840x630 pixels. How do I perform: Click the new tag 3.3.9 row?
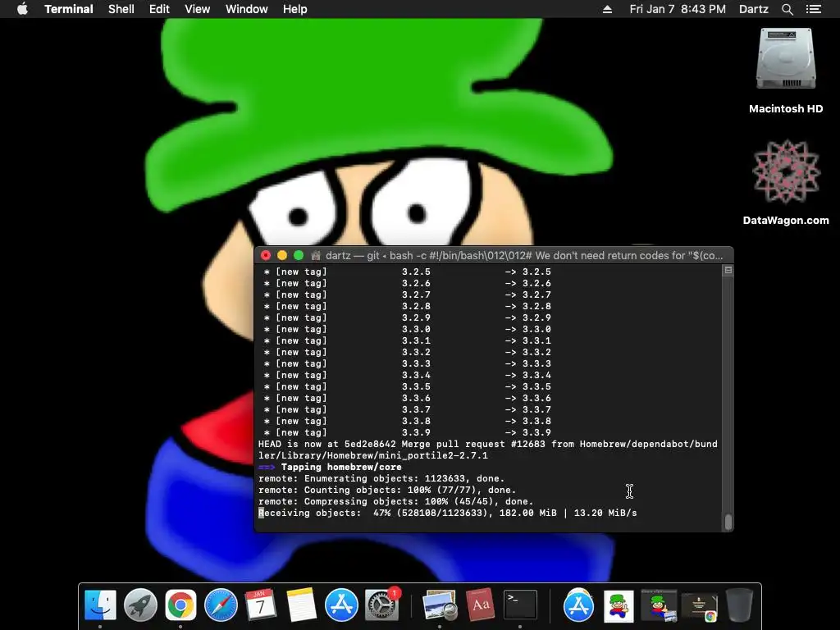[x=407, y=433]
